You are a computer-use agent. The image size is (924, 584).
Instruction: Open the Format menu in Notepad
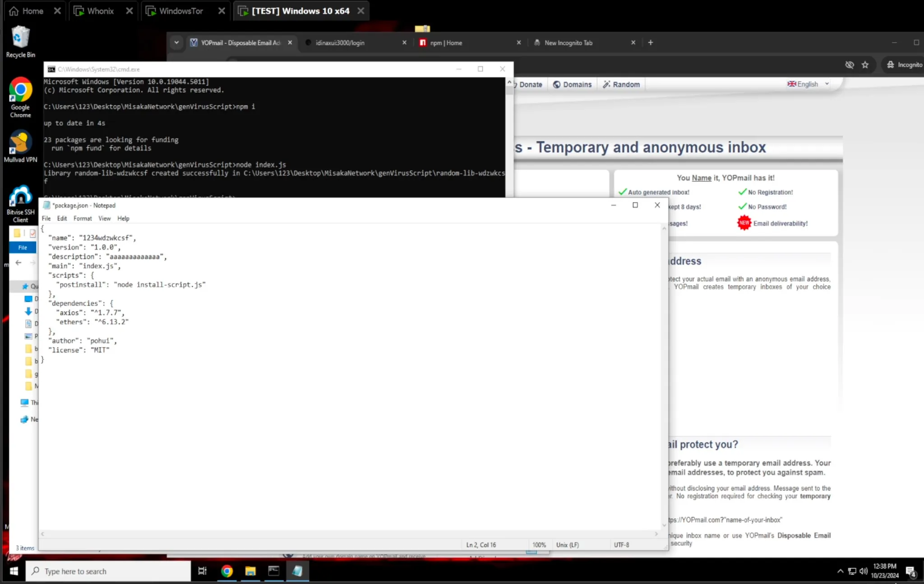(x=83, y=218)
